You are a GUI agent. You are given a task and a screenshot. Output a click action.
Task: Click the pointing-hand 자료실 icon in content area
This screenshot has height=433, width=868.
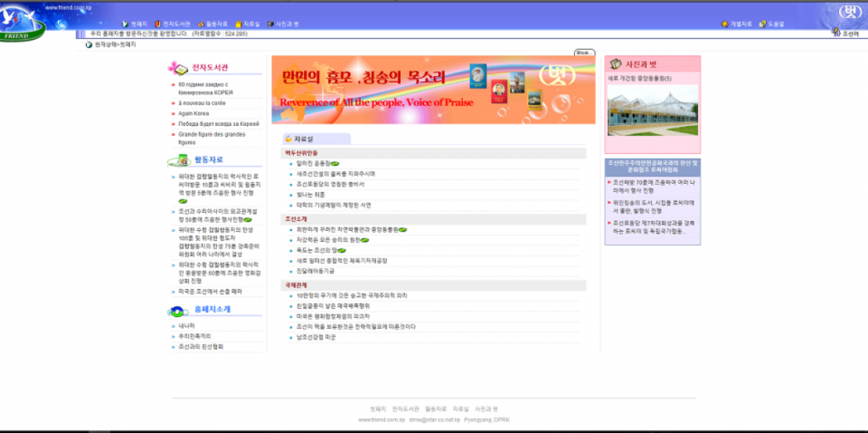coord(288,138)
